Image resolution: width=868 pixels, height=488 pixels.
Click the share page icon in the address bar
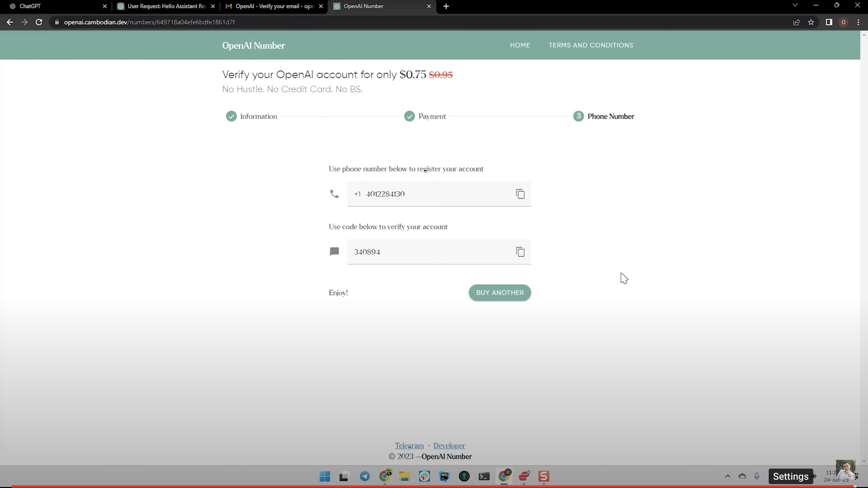coord(797,22)
